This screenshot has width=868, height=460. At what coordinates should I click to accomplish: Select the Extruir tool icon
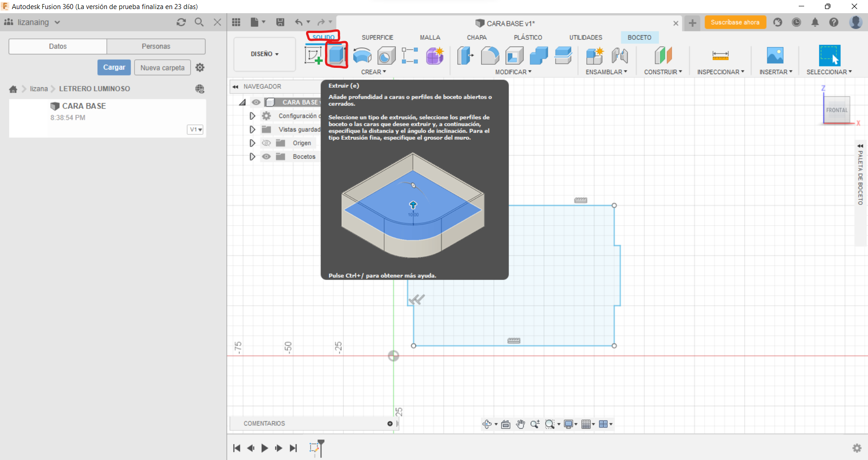[336, 55]
